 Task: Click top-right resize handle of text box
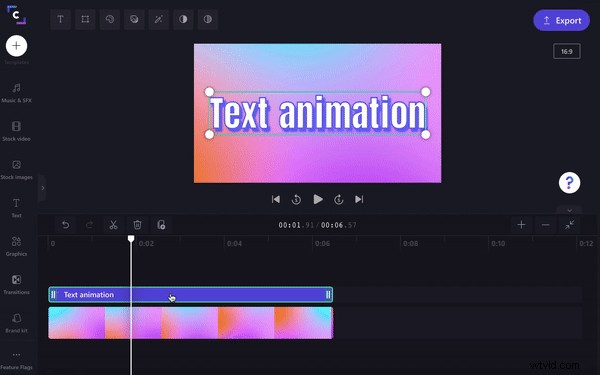(x=426, y=92)
